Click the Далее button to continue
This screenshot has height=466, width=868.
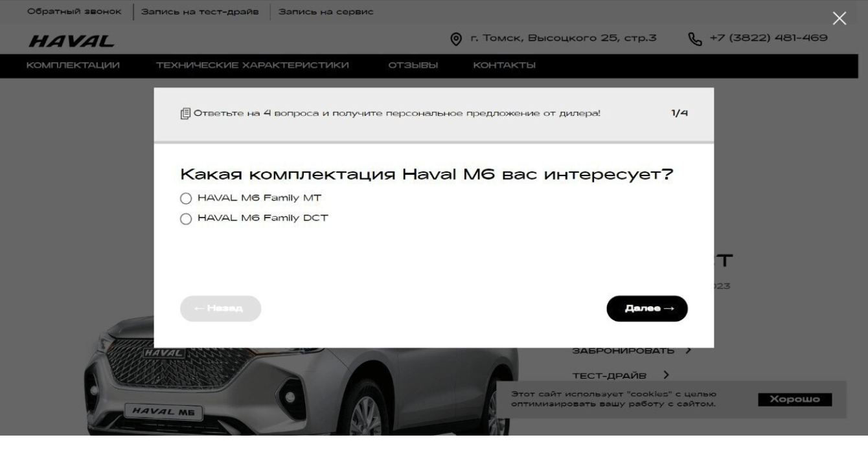(x=647, y=309)
